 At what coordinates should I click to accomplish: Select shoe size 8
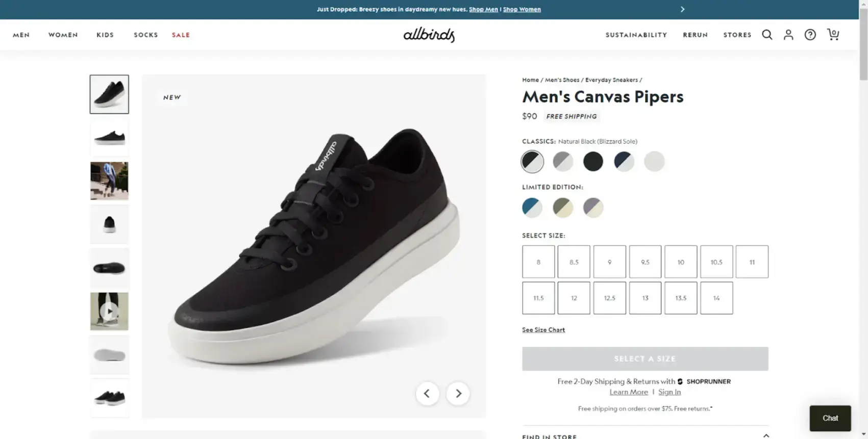pos(538,262)
